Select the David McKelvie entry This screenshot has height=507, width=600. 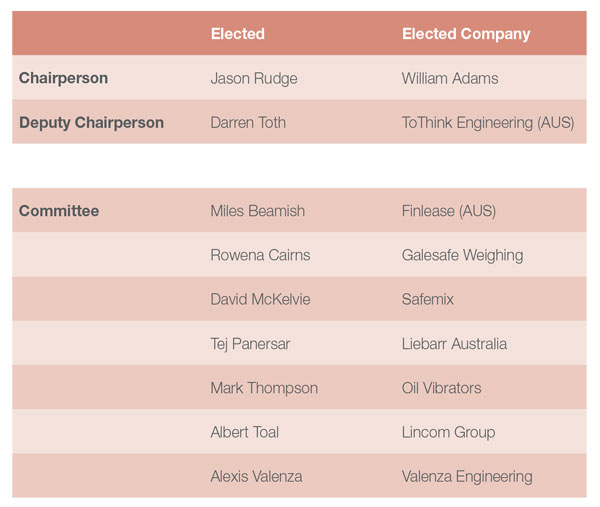pyautogui.click(x=260, y=299)
